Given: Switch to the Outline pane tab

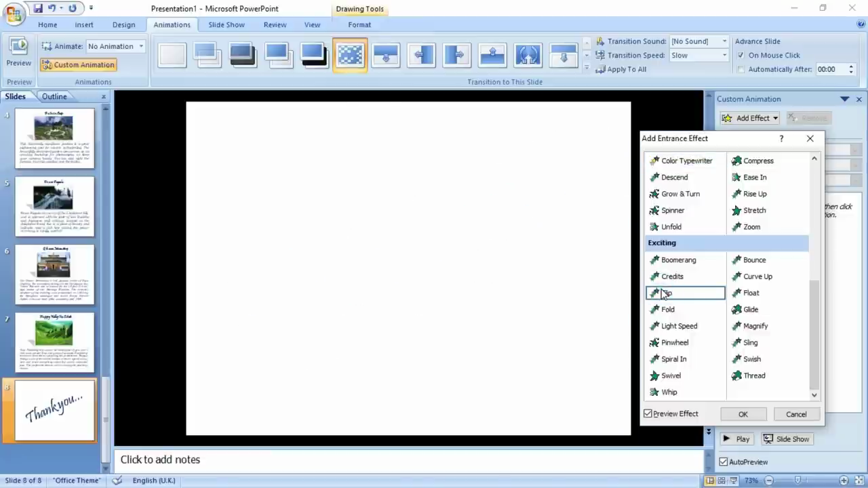Looking at the screenshot, I should point(54,96).
